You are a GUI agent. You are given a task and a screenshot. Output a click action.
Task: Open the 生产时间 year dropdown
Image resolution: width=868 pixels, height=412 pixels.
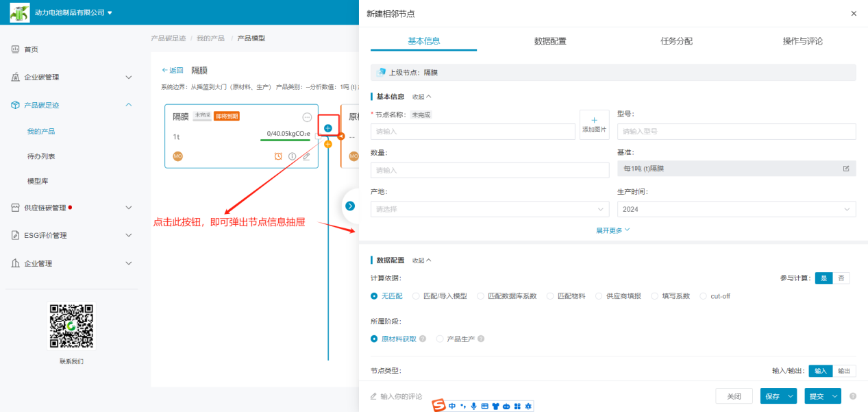click(736, 209)
